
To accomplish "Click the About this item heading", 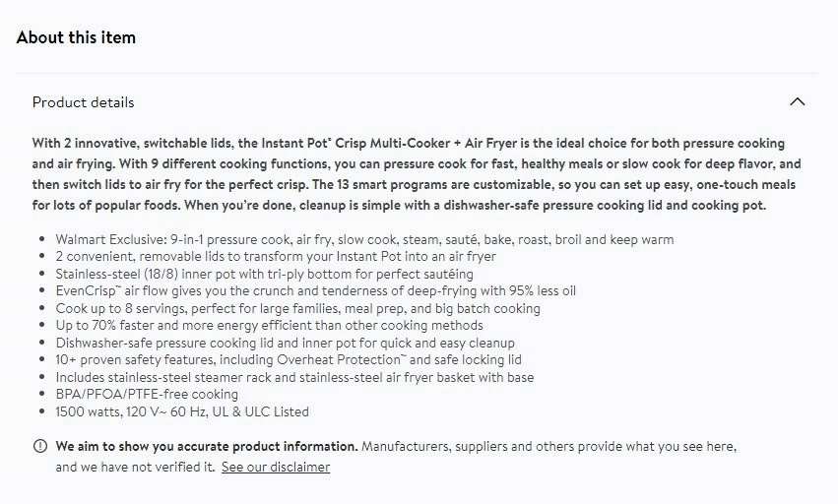I will tap(76, 37).
